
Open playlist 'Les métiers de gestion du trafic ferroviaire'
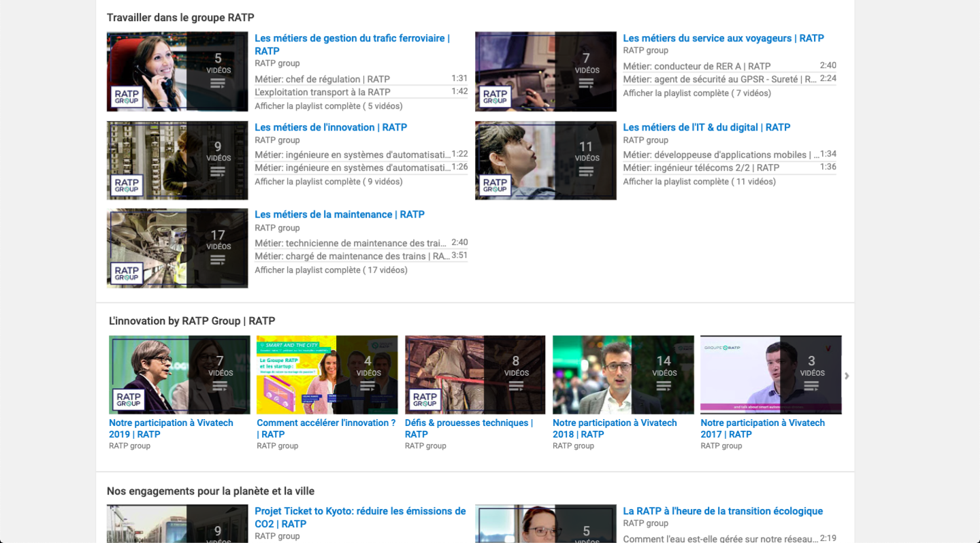click(x=352, y=44)
